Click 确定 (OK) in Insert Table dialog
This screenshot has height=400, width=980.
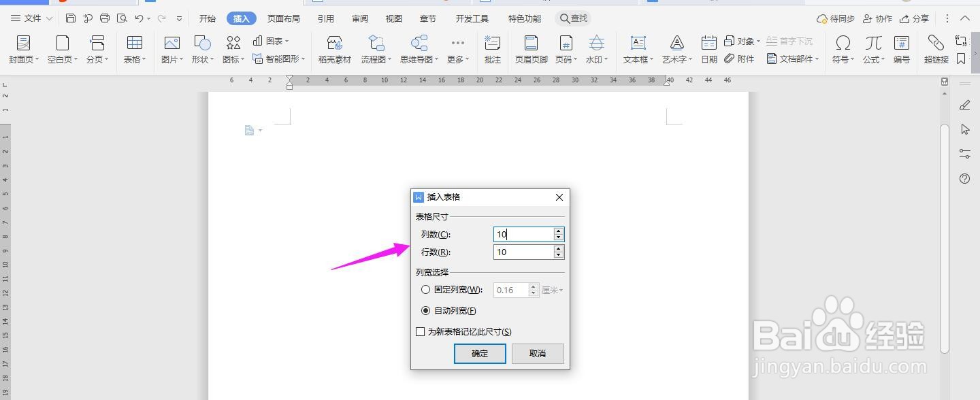(480, 354)
